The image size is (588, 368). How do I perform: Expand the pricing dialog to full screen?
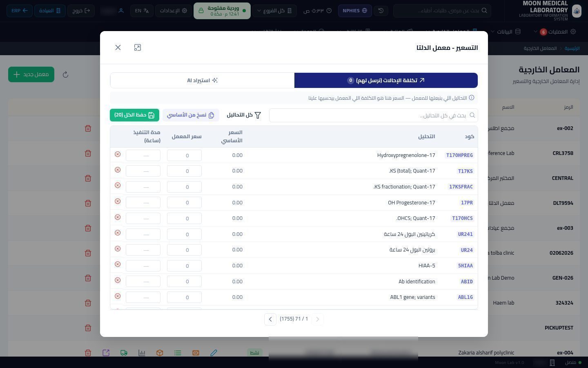138,47
